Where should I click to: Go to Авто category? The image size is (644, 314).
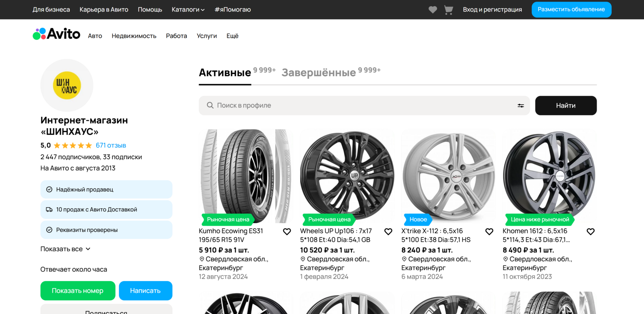tap(95, 36)
